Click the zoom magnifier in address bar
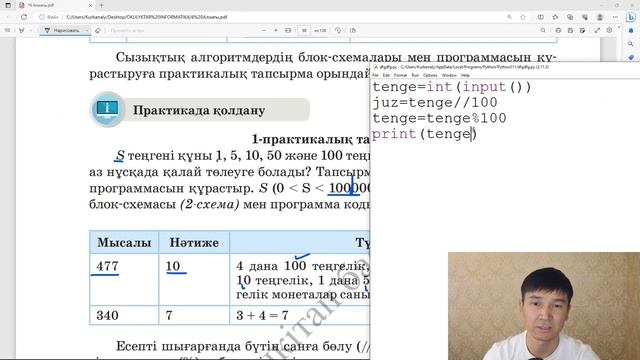The height and width of the screenshot is (360, 640). coord(509,17)
